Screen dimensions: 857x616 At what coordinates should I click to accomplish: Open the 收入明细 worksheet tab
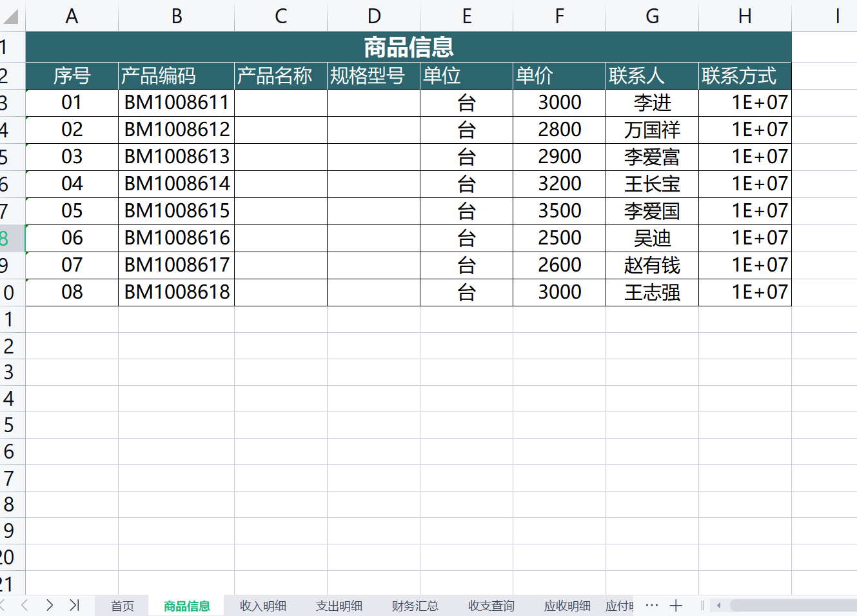pos(262,606)
